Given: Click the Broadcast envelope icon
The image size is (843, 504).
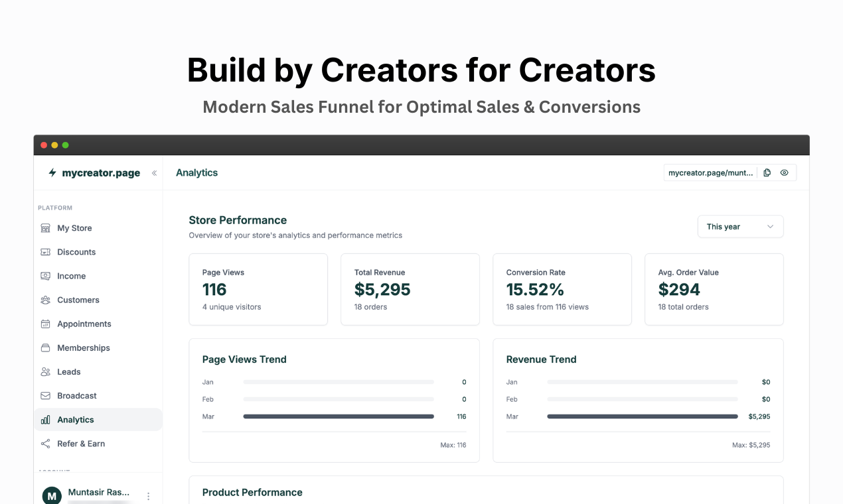Looking at the screenshot, I should point(45,396).
